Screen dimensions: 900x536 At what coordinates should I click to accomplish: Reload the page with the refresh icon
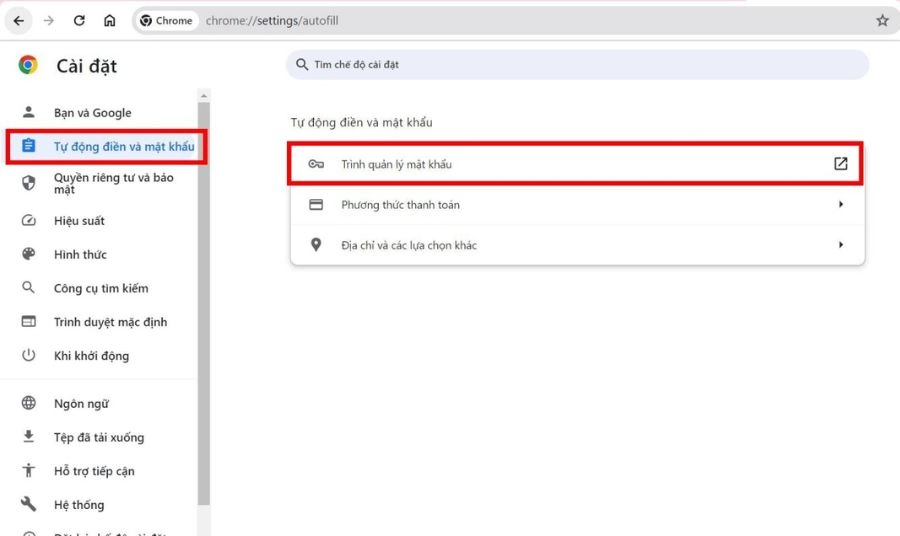click(79, 21)
